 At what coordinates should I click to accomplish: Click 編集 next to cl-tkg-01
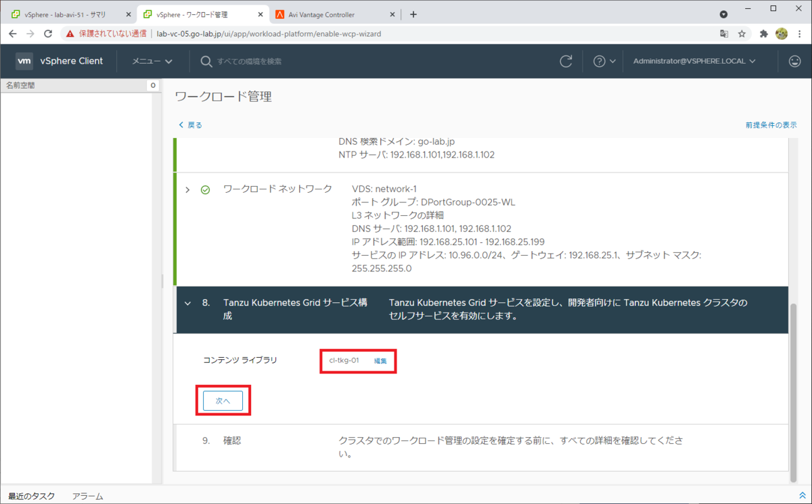coord(380,361)
